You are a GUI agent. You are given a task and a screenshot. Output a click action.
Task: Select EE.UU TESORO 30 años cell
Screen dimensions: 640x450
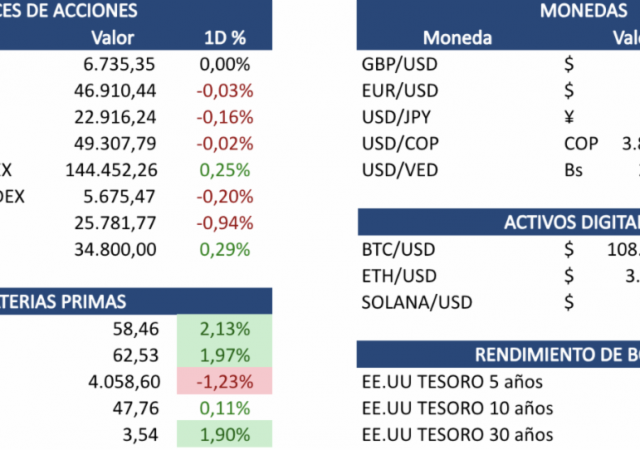click(456, 434)
